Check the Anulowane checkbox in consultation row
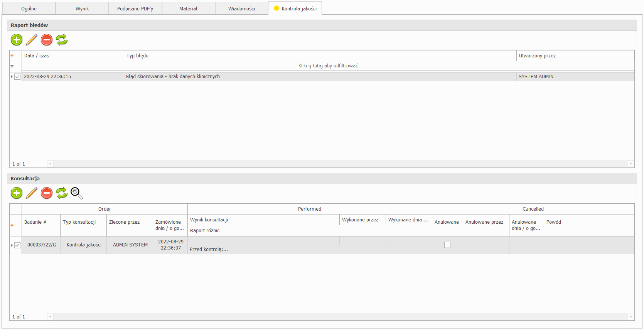The height and width of the screenshot is (330, 644). (x=447, y=245)
